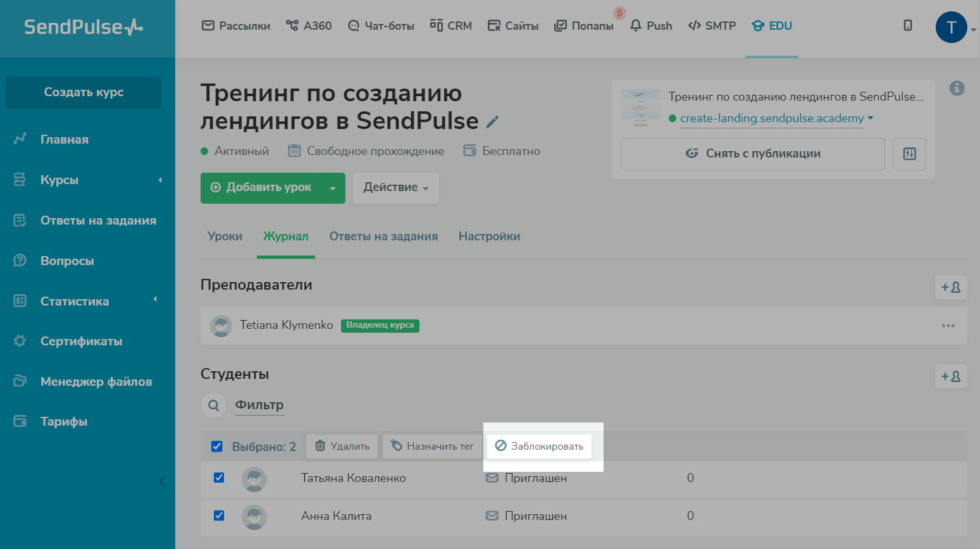This screenshot has height=549, width=980.
Task: Open the Действие dropdown
Action: (x=396, y=188)
